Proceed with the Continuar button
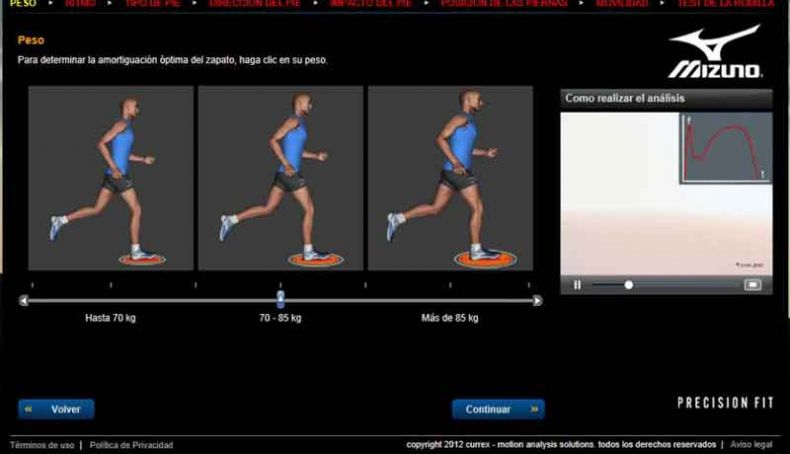 (498, 409)
